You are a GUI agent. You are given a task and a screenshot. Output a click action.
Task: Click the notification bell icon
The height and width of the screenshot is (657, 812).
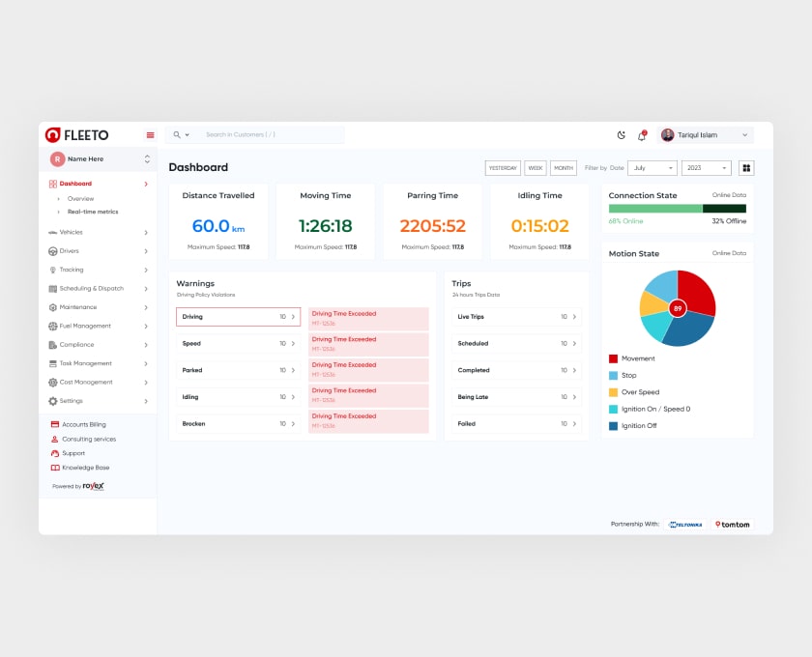pyautogui.click(x=641, y=135)
